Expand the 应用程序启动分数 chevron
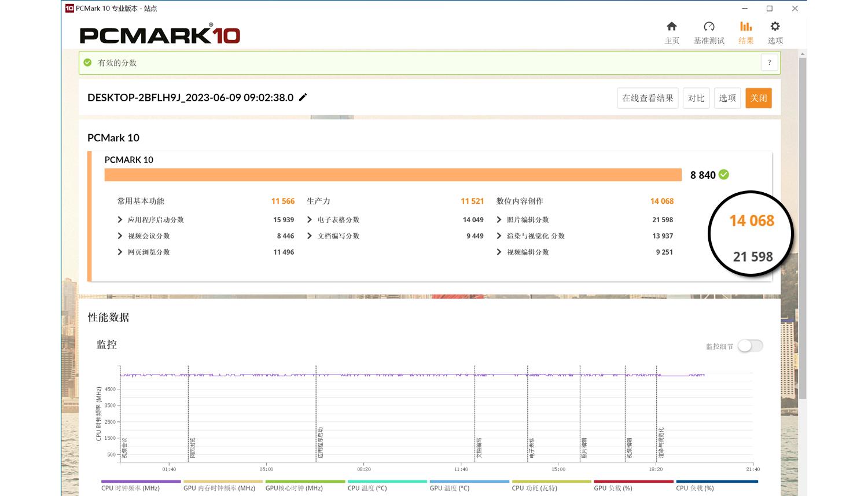Image resolution: width=868 pixels, height=496 pixels. (120, 219)
